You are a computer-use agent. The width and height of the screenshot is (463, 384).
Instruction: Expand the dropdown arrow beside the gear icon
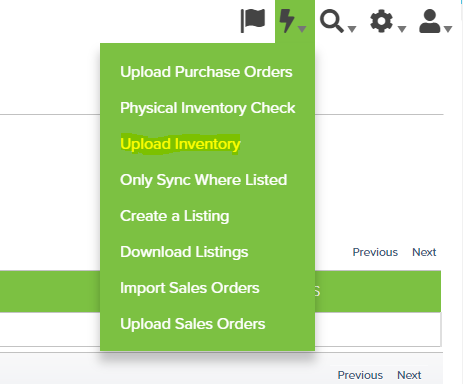pyautogui.click(x=402, y=29)
